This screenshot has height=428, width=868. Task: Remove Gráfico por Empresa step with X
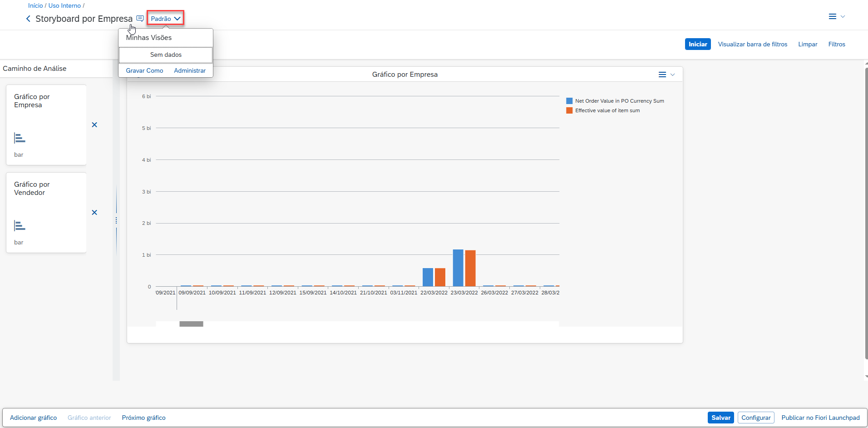pyautogui.click(x=94, y=125)
